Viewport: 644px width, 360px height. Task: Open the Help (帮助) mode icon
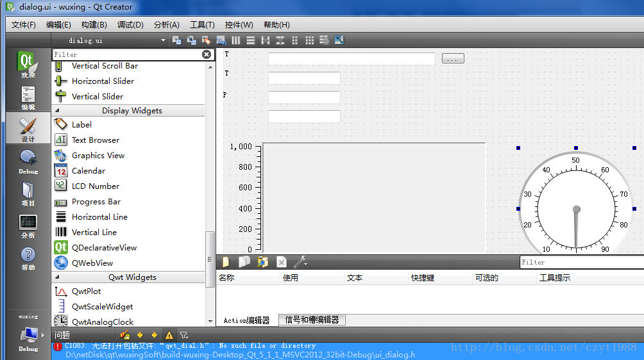28,258
